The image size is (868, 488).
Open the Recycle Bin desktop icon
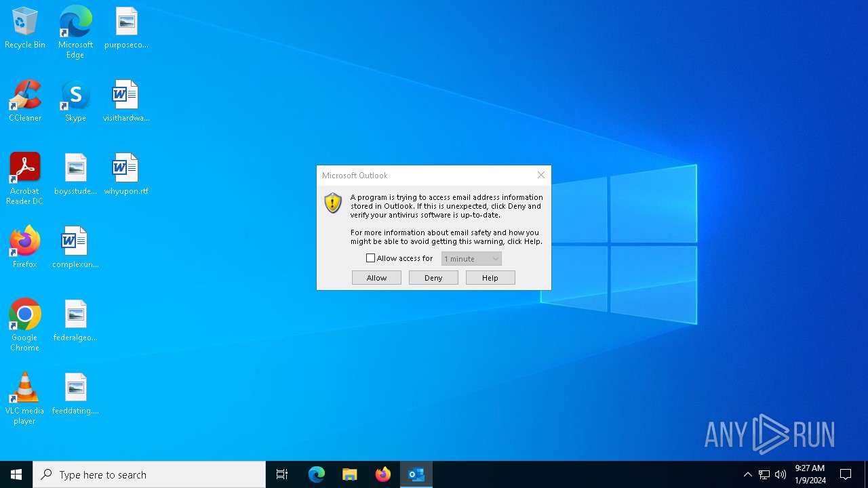click(x=25, y=28)
